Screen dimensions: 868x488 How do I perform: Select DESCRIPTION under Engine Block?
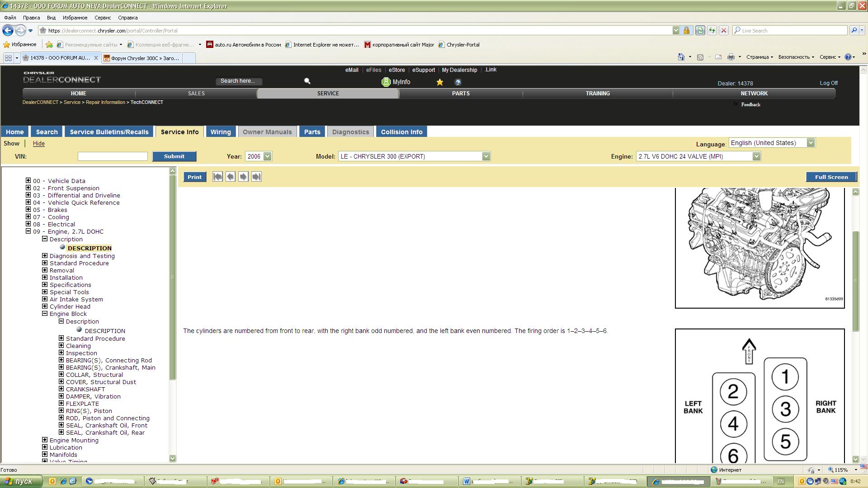click(105, 331)
